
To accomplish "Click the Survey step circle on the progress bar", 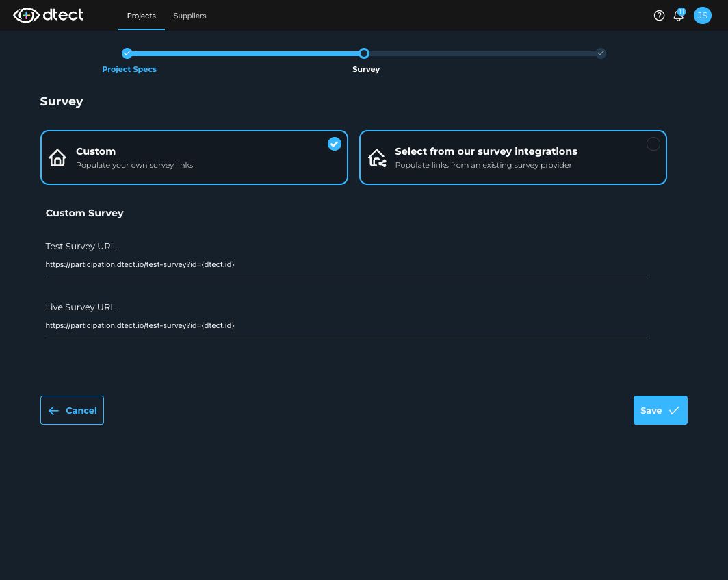I will pyautogui.click(x=363, y=53).
